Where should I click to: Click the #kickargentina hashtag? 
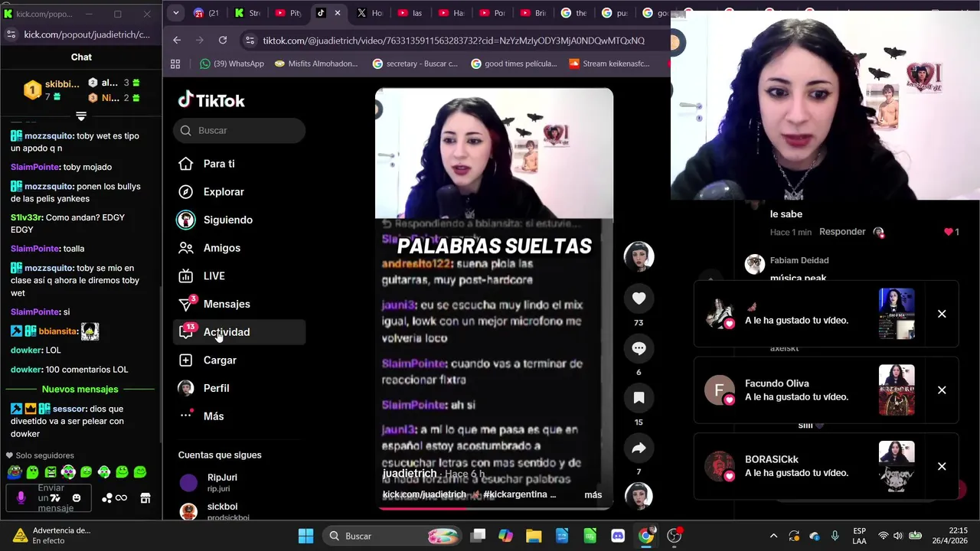(x=516, y=494)
